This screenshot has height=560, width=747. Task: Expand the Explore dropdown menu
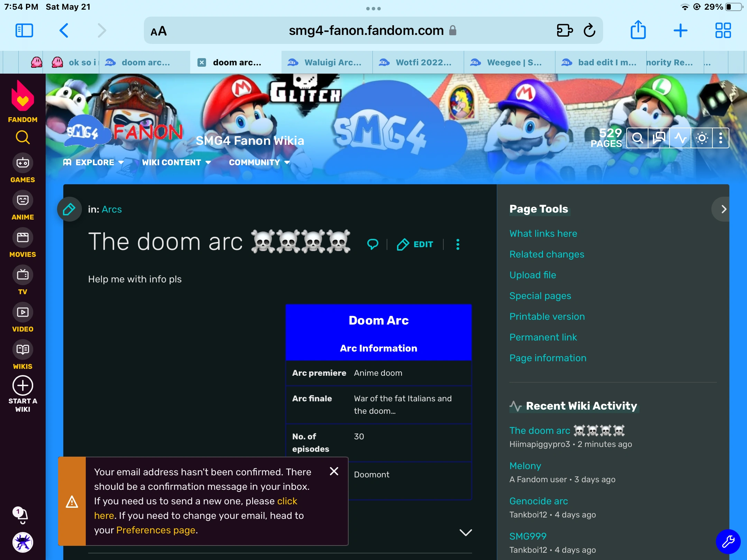click(94, 162)
